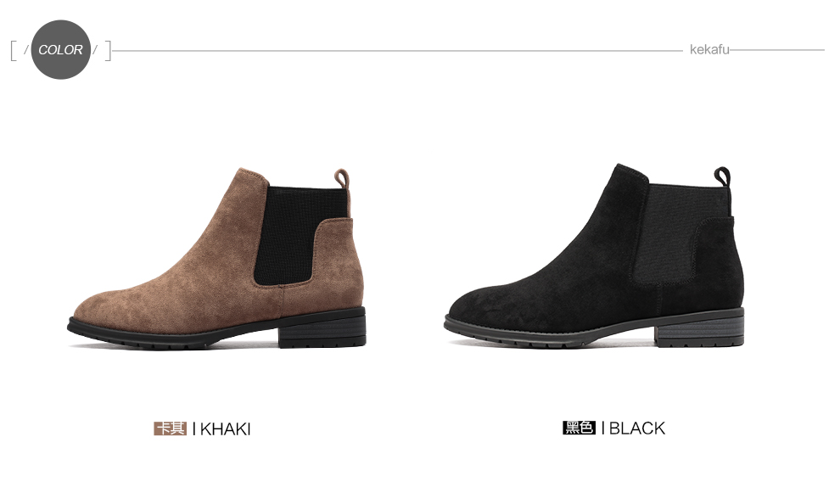The width and height of the screenshot is (840, 504).
Task: Click the horizontal divider line in header
Action: [x=397, y=51]
